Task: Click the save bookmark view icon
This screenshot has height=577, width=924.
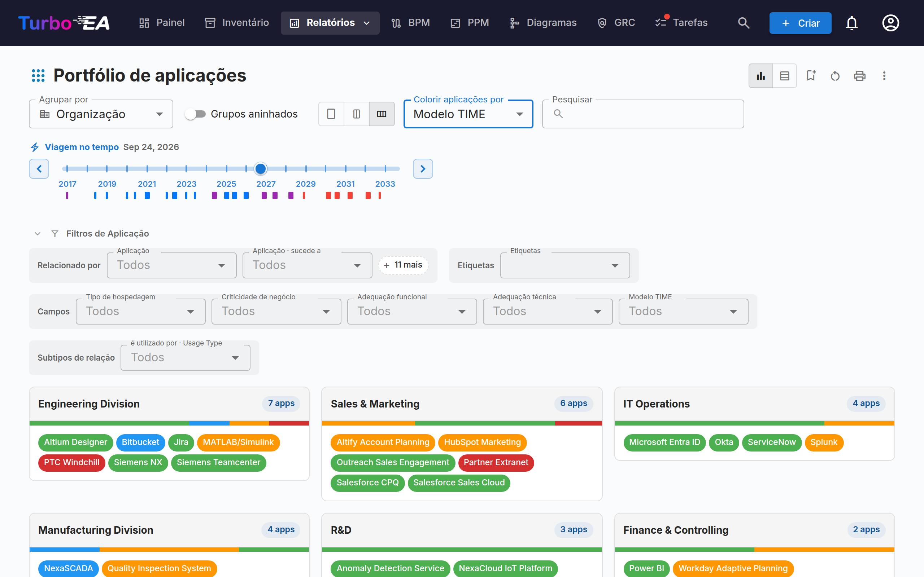Action: point(811,76)
